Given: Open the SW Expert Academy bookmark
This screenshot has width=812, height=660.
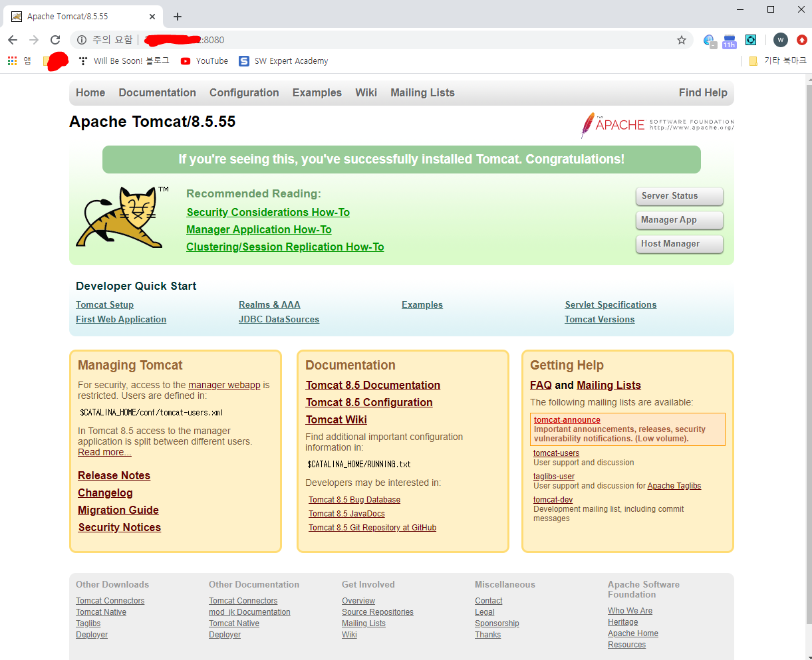Looking at the screenshot, I should click(283, 61).
